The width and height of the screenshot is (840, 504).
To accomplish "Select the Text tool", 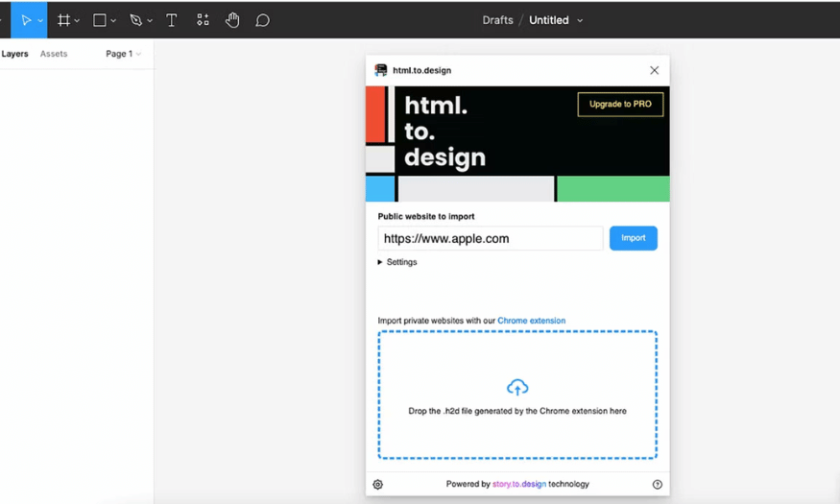I will tap(172, 20).
